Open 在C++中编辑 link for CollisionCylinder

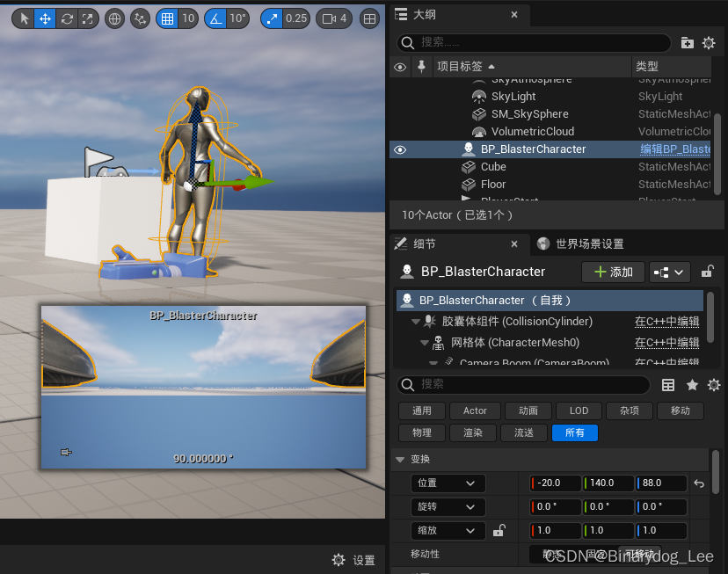(666, 321)
